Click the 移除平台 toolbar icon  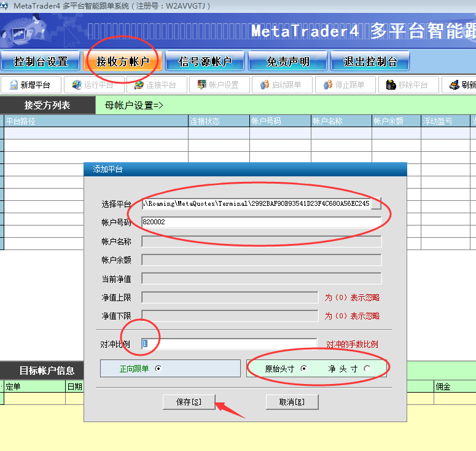[x=391, y=85]
